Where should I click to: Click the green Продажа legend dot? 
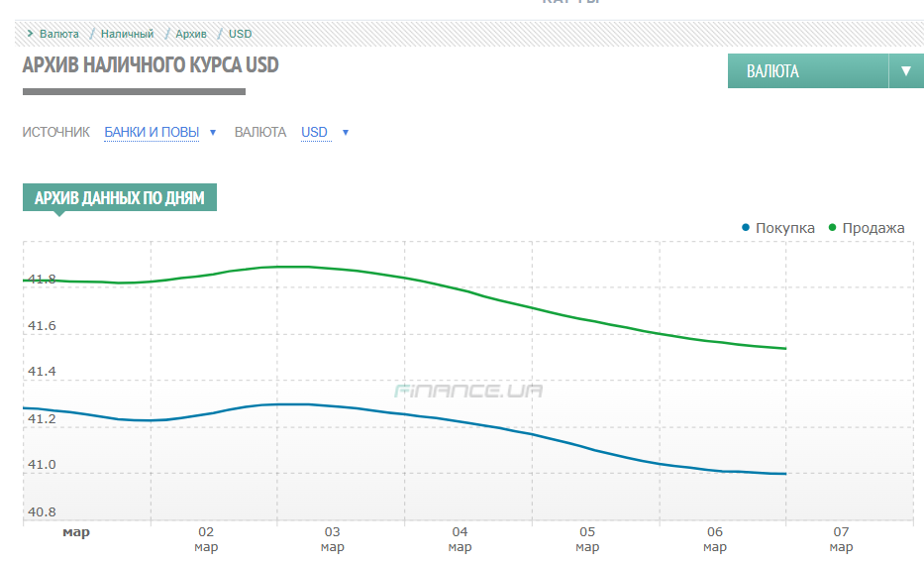coord(832,227)
